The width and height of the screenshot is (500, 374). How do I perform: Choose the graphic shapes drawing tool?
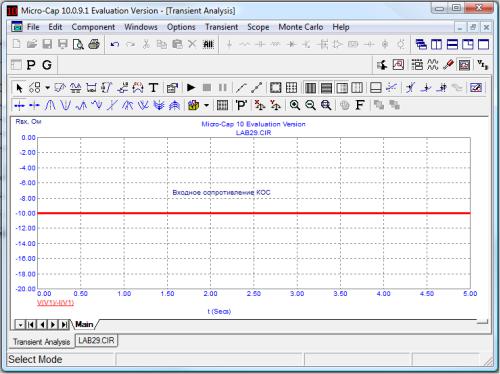[x=35, y=88]
